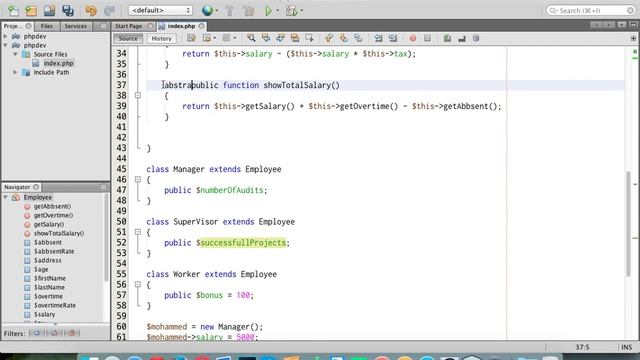Click the INS insert mode indicator
This screenshot has height=360, width=640.
point(627,347)
